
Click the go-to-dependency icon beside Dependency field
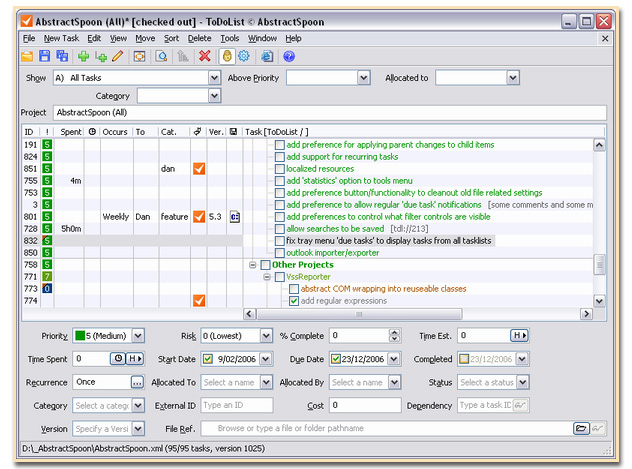520,405
